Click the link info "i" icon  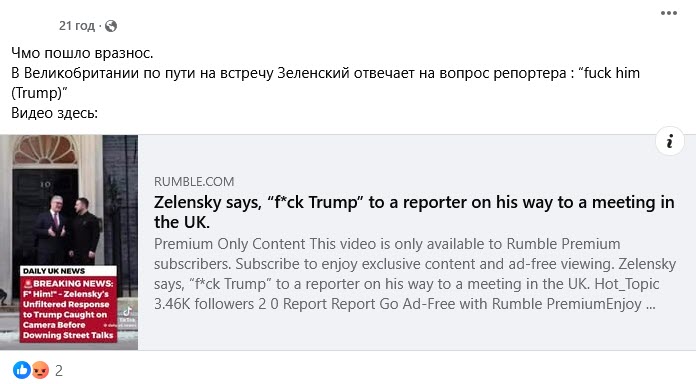point(669,141)
